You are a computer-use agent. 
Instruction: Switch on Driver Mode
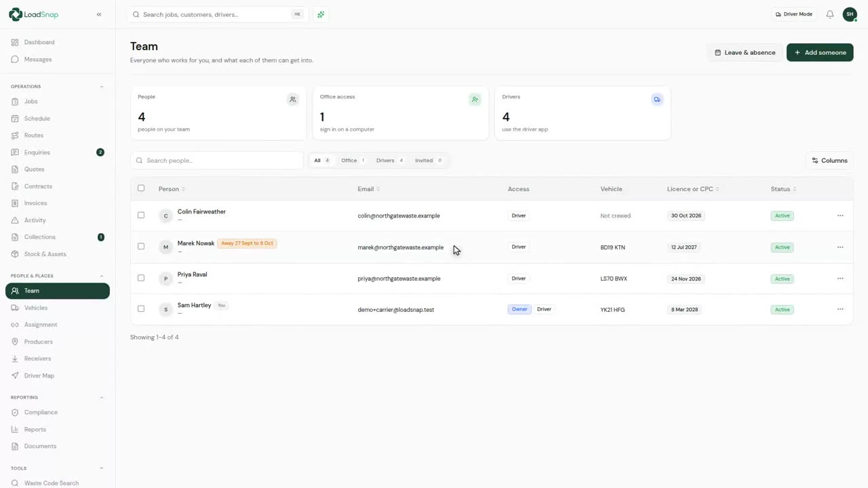(x=794, y=14)
